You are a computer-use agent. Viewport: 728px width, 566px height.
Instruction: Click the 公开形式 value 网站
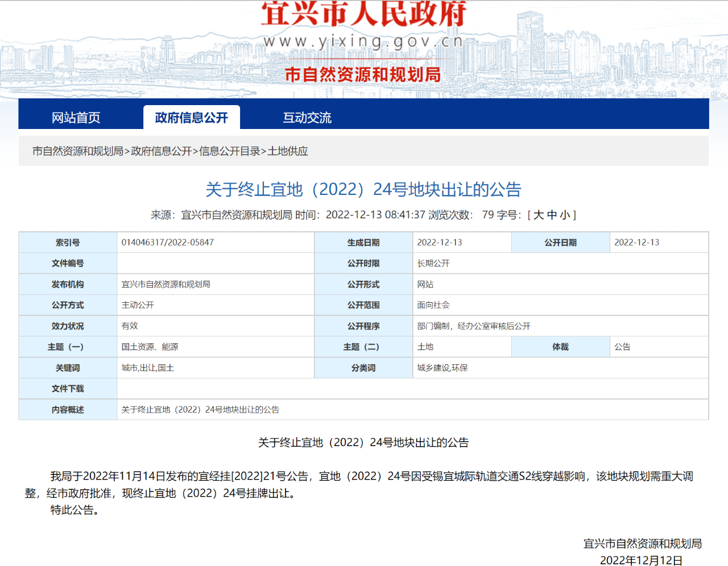[x=425, y=284]
